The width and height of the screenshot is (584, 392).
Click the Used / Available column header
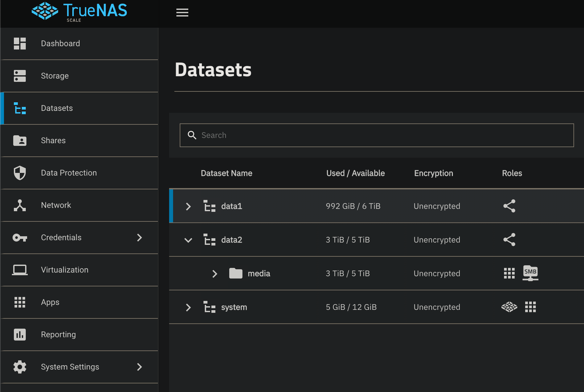pos(355,173)
